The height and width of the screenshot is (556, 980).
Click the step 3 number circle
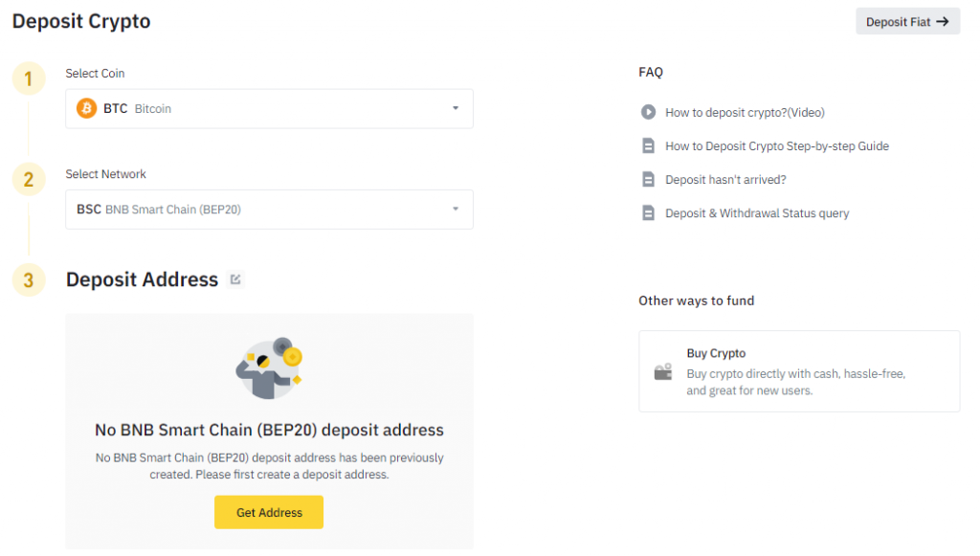click(29, 279)
